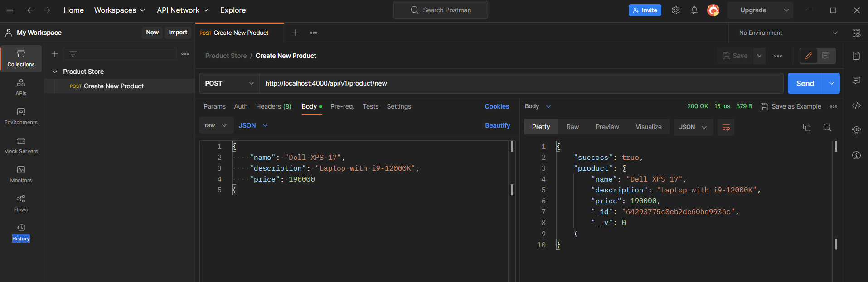
Task: Copy the response body to clipboard
Action: pyautogui.click(x=806, y=128)
